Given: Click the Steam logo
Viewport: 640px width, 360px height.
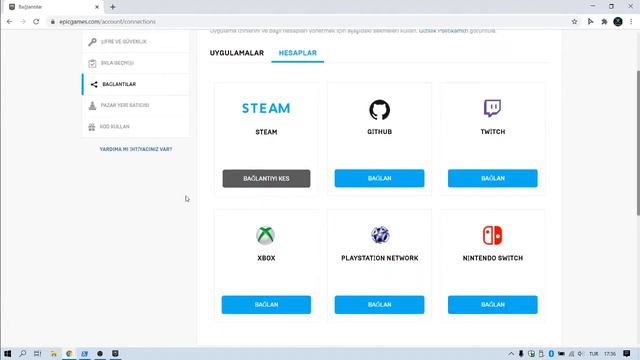Looking at the screenshot, I should [x=266, y=108].
